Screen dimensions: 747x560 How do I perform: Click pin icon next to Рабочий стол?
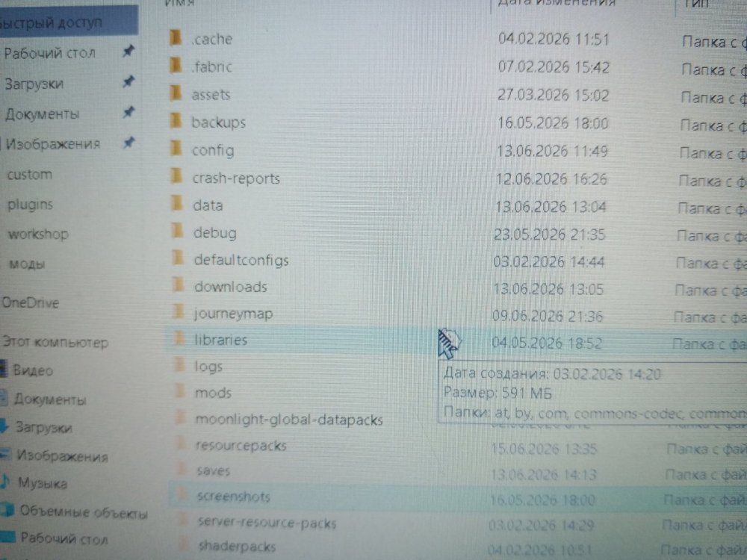coord(128,51)
